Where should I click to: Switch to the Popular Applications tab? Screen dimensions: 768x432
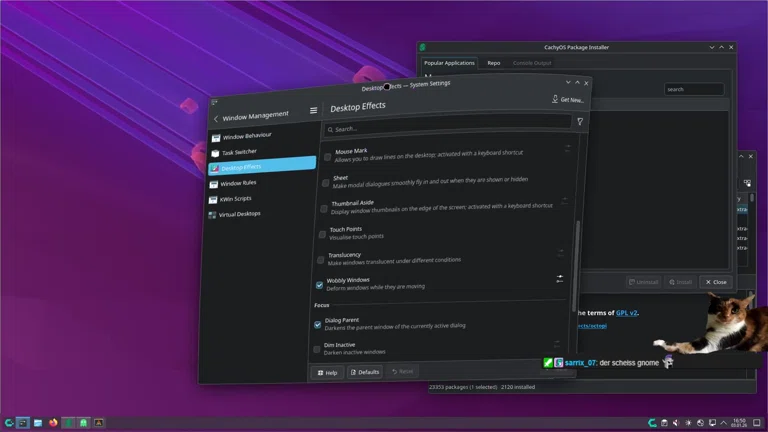449,63
